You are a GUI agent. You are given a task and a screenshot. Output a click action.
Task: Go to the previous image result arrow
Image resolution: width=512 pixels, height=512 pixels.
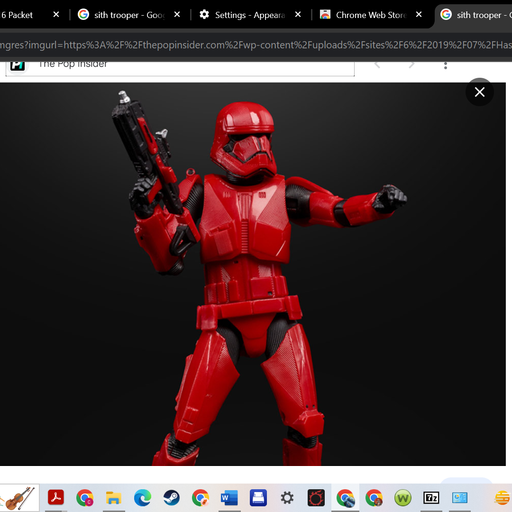[x=377, y=64]
